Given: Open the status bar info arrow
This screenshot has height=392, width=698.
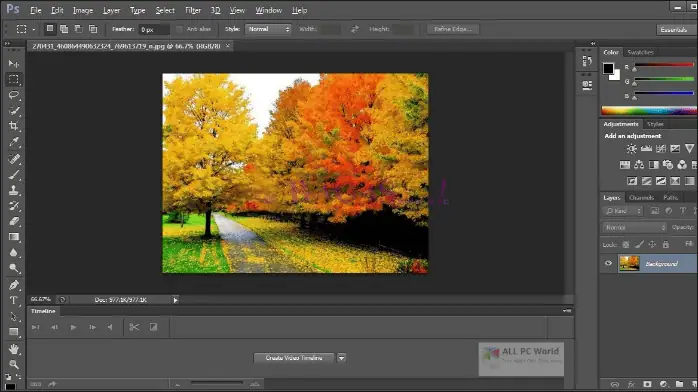Looking at the screenshot, I should click(x=175, y=300).
